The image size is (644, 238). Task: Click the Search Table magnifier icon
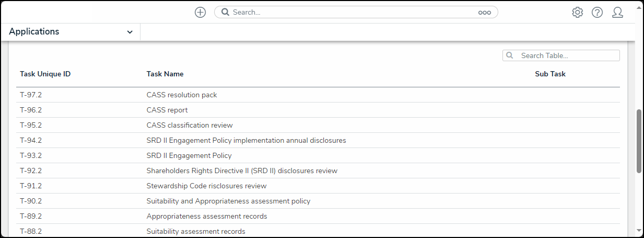510,55
